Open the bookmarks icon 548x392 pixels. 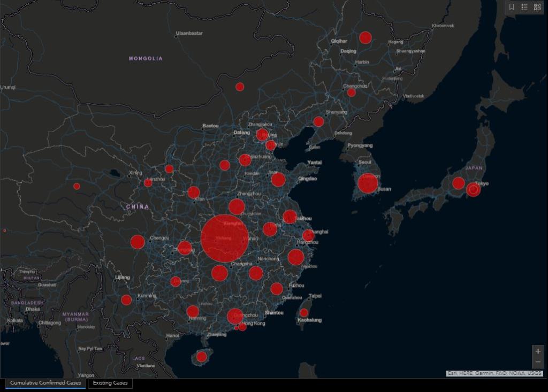coord(512,7)
